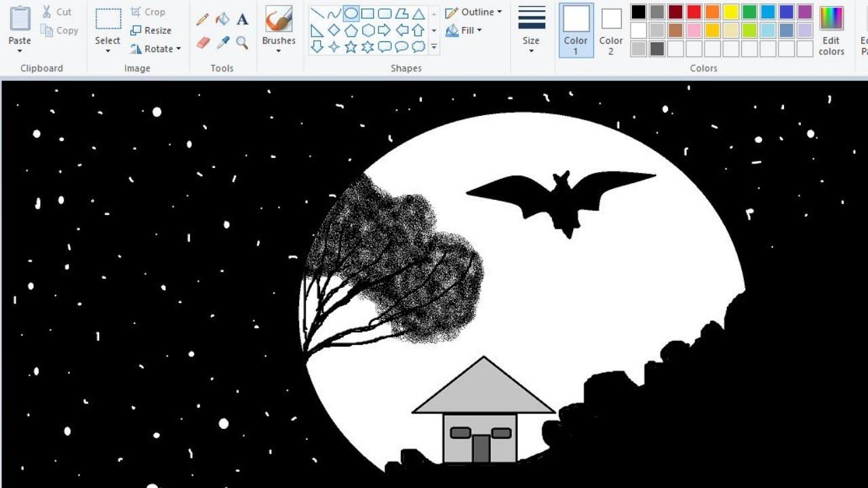Select the Magnifier tool
Viewport: 868px width, 488px height.
[242, 43]
